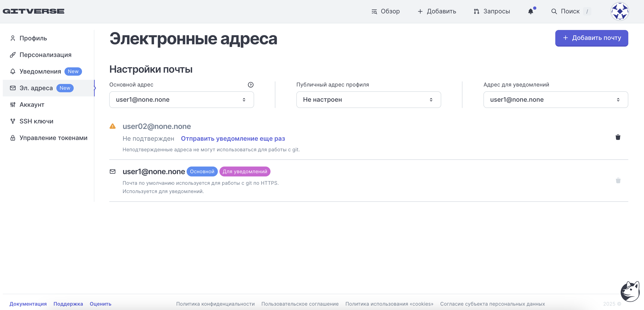Click the warning icon beside user02@none.none

[112, 126]
